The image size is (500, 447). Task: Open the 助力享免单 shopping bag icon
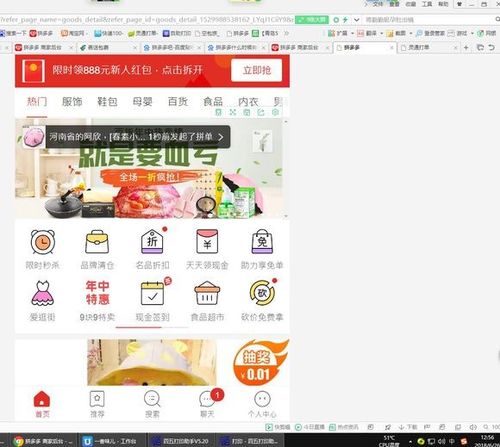pyautogui.click(x=262, y=242)
